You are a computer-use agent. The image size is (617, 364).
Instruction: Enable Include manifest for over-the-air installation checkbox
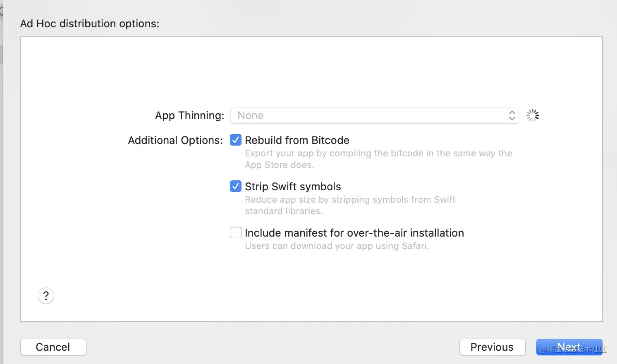click(x=236, y=233)
